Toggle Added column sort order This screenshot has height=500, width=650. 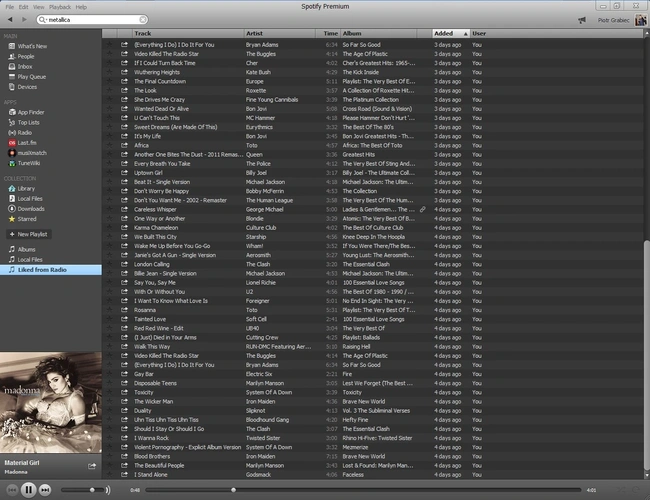451,34
